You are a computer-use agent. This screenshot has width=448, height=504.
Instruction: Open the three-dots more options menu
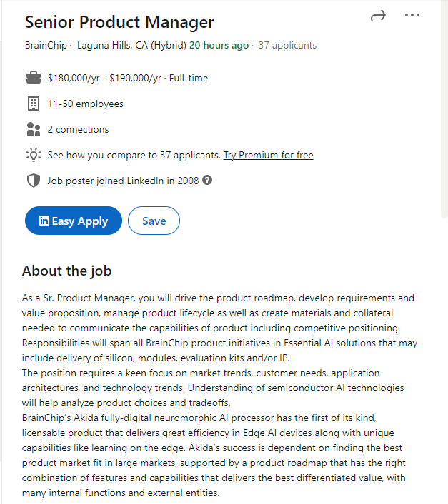pos(412,15)
